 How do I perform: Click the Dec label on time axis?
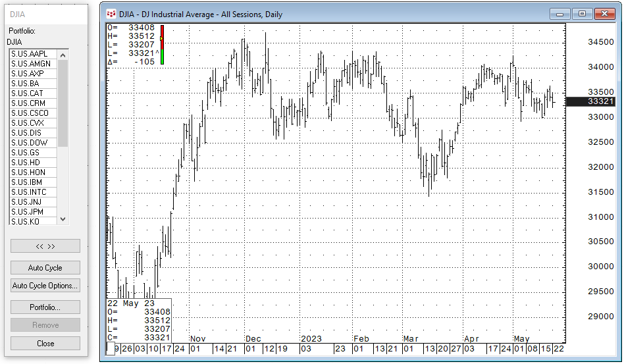click(253, 339)
